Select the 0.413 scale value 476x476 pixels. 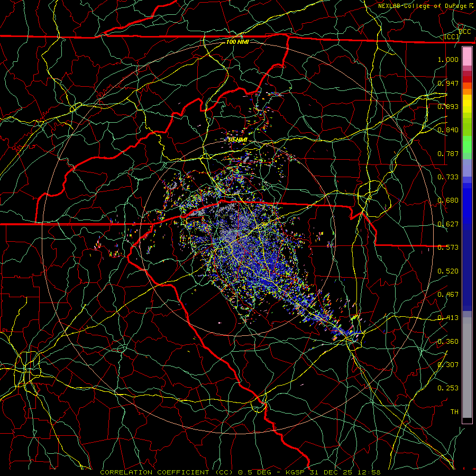[x=448, y=318]
